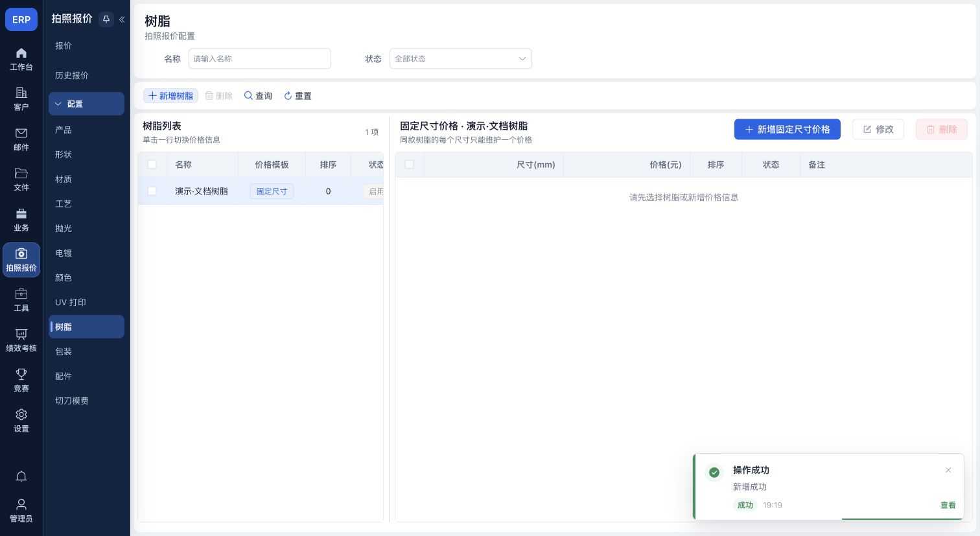980x536 pixels.
Task: Click 查询 search button
Action: 258,96
